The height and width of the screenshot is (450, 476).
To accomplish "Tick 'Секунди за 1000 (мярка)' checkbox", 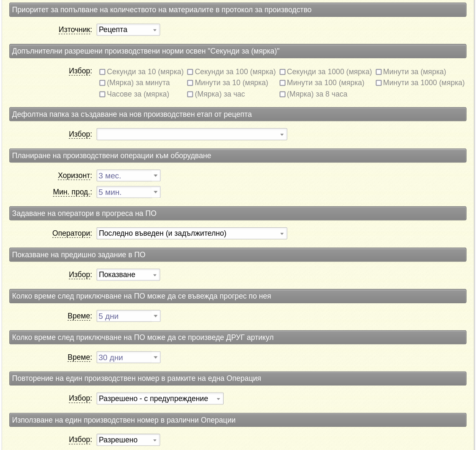I will click(x=282, y=72).
